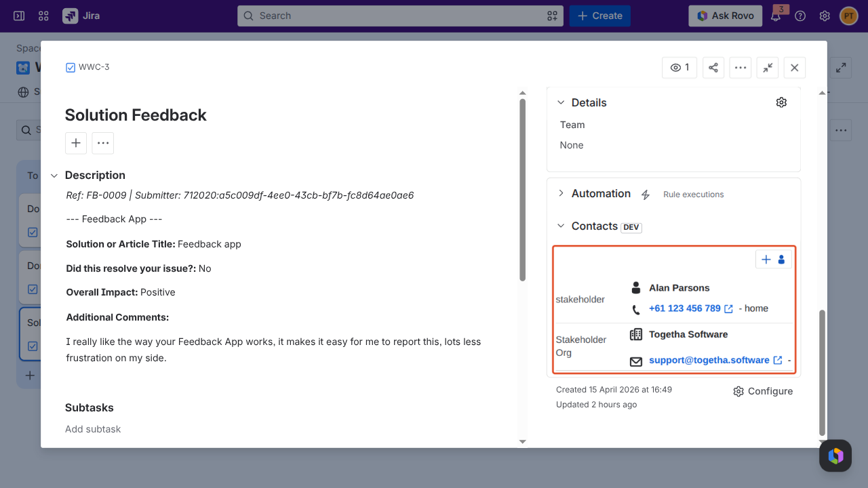Viewport: 868px width, 488px height.
Task: Open Rule executions link
Action: pos(693,195)
